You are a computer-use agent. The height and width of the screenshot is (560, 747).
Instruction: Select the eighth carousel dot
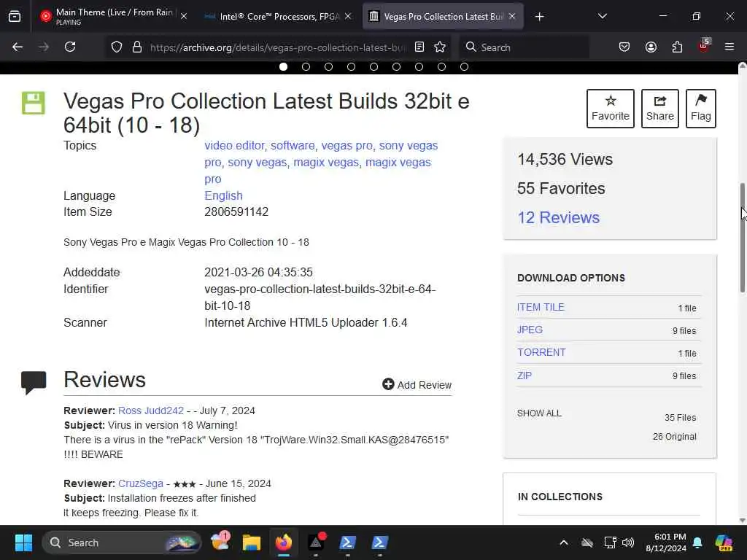441,66
